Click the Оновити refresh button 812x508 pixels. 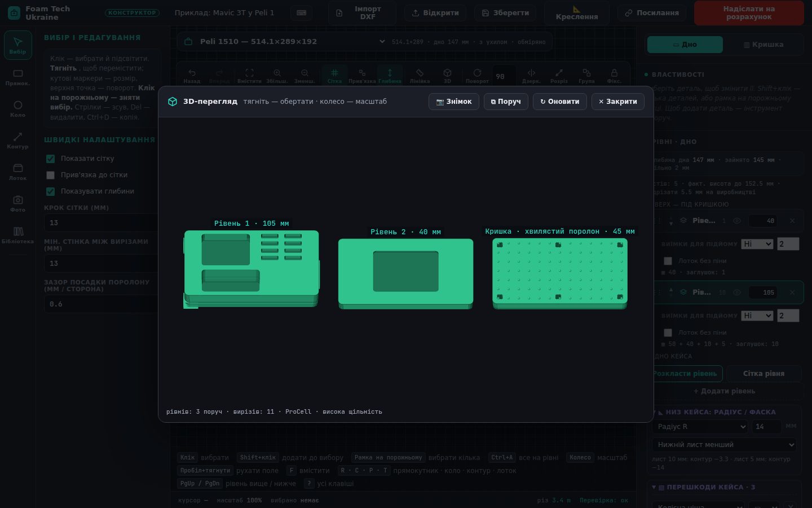tap(560, 102)
